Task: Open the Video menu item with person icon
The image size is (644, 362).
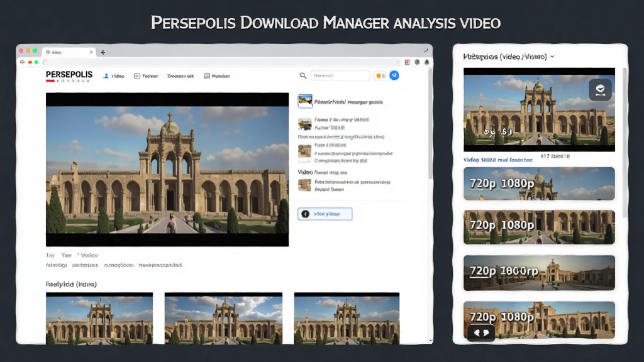Action: 114,76
